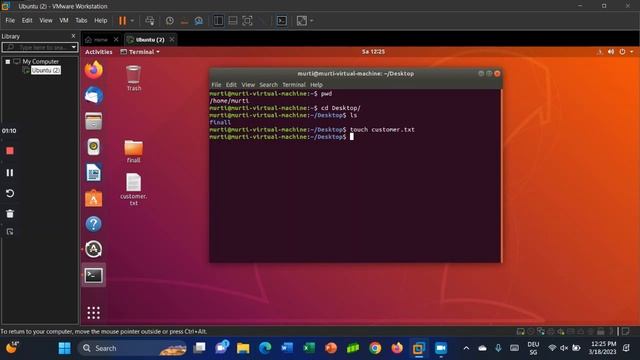Launch Rhythmbox from the dock
This screenshot has width=640, height=360.
(93, 147)
